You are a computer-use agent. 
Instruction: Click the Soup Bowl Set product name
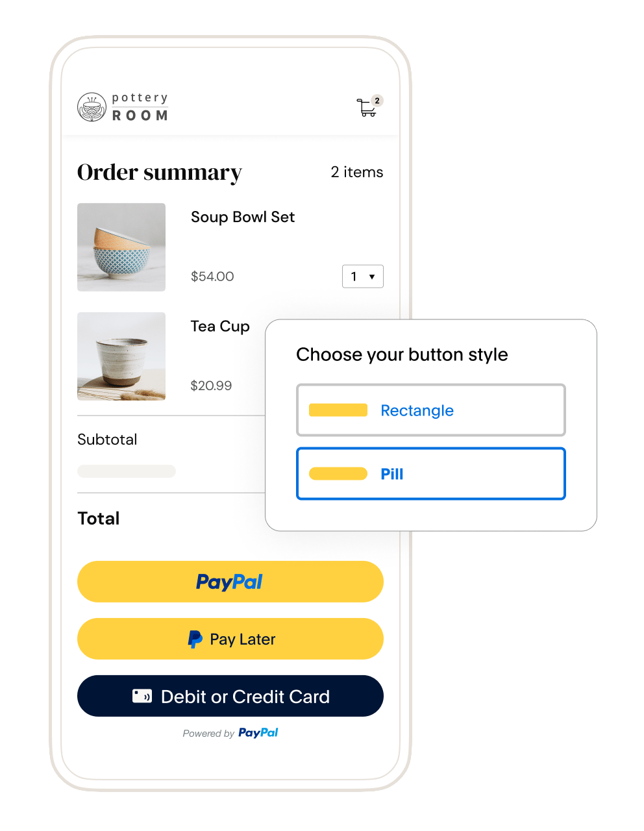(x=243, y=217)
